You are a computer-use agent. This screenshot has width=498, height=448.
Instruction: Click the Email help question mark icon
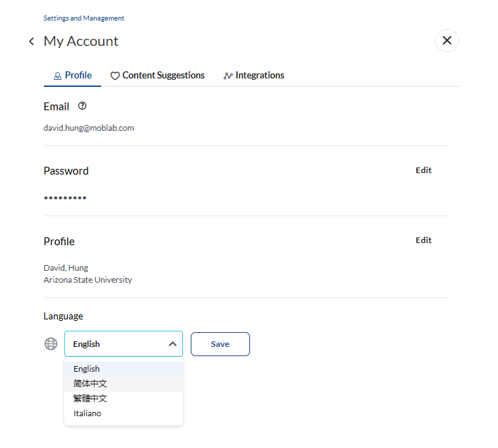tap(82, 106)
